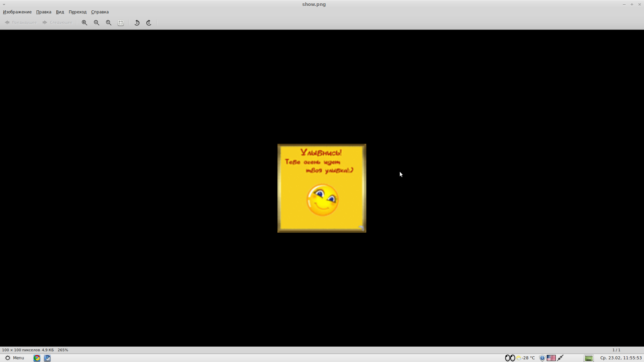
Task: Click the 265% zoom status text
Action: (x=63, y=350)
